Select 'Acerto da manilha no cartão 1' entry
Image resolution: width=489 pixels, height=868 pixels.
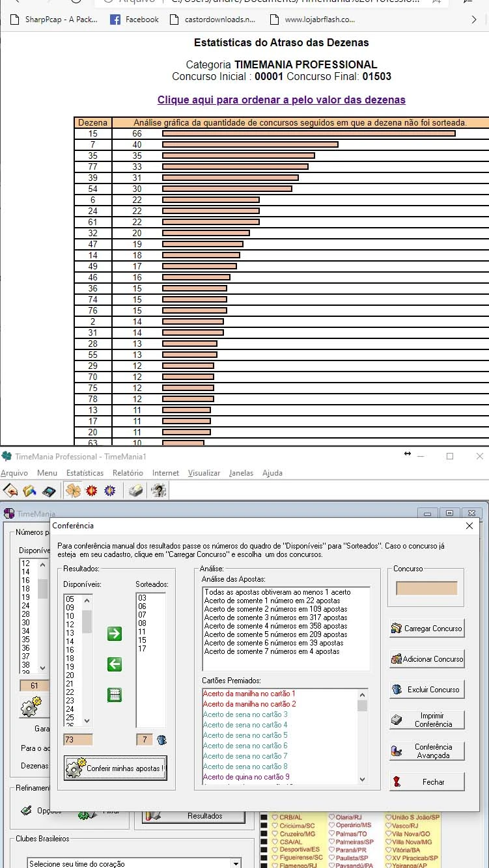point(249,694)
